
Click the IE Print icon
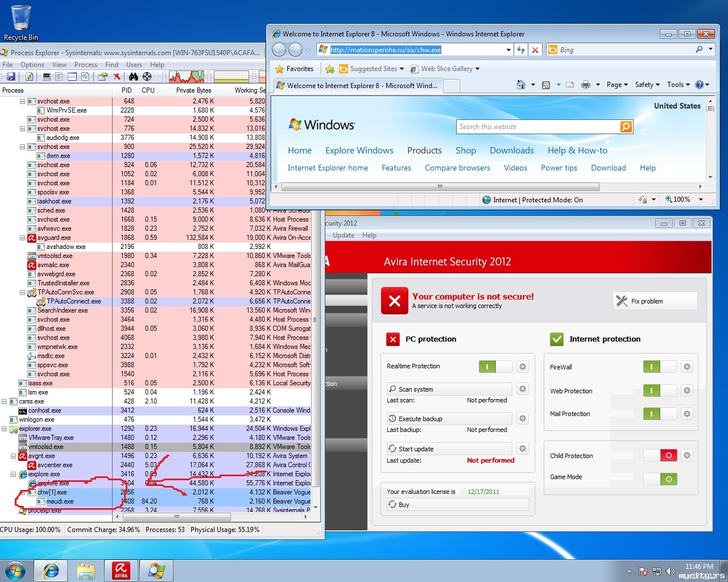click(586, 85)
